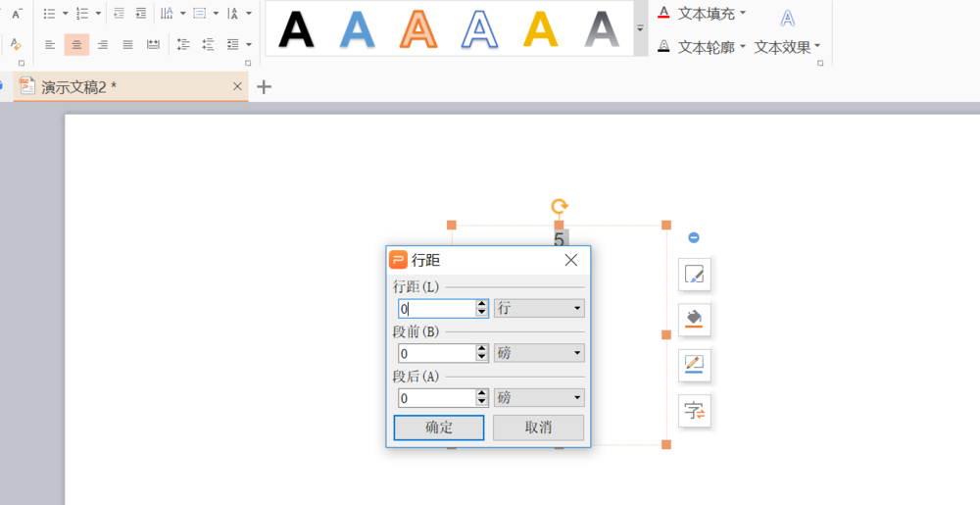Viewport: 980px width, 505px height.
Task: Choose the blue fill text style
Action: tap(358, 29)
